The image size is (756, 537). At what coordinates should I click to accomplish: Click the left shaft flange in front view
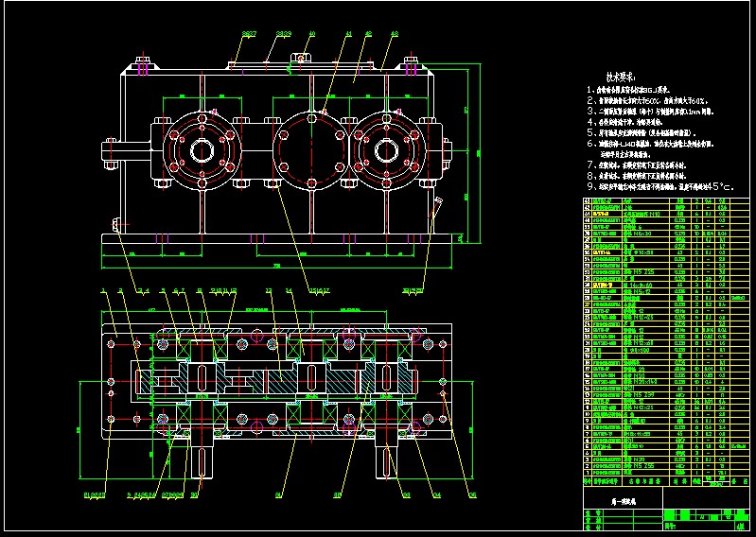pos(202,149)
